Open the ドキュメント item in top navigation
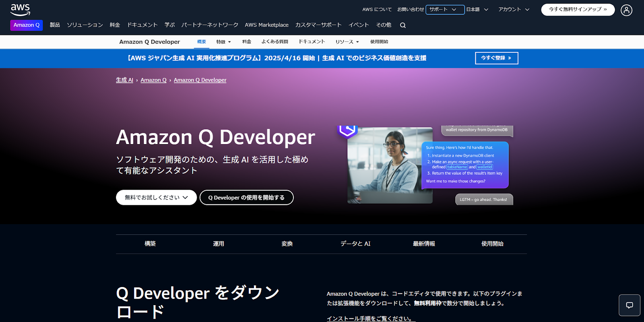644x322 pixels. (x=142, y=25)
